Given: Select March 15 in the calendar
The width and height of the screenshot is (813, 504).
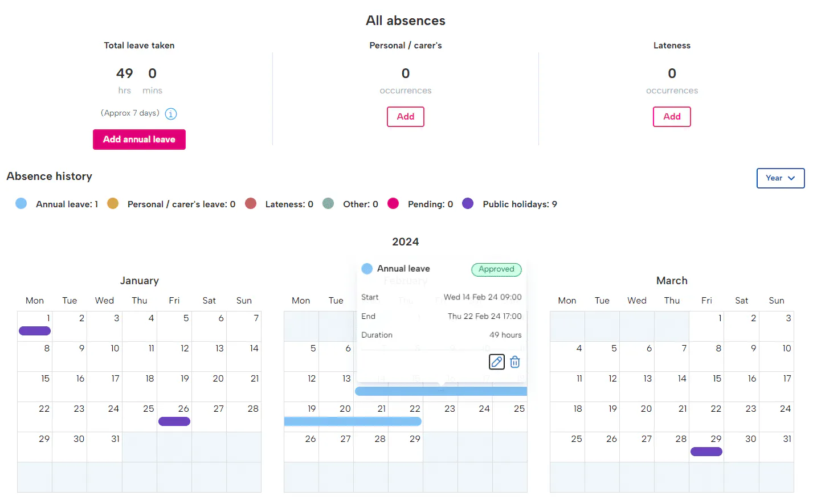Looking at the screenshot, I should coord(706,387).
